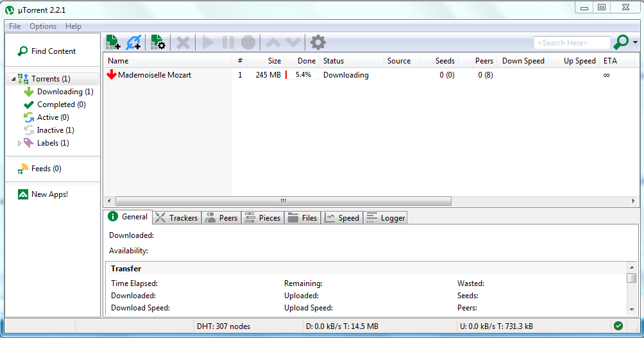Viewport: 644px width, 338px height.
Task: Click the Downloading status cell
Action: (346, 75)
